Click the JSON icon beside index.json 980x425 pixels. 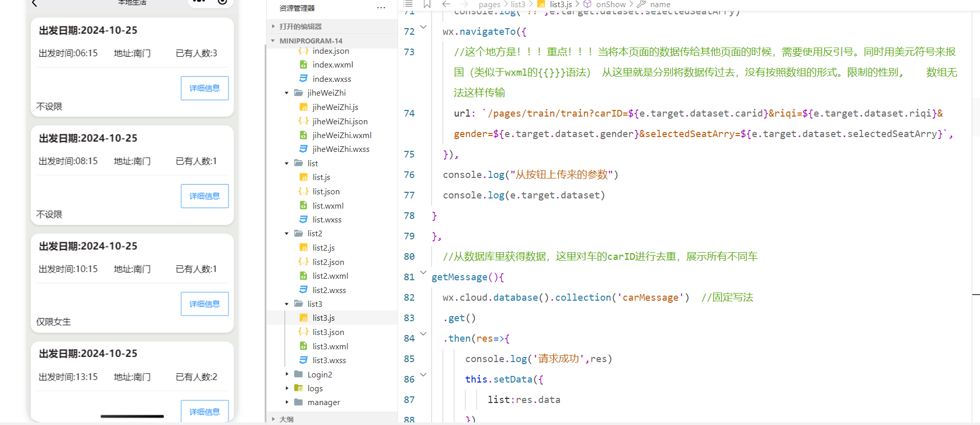pyautogui.click(x=304, y=51)
